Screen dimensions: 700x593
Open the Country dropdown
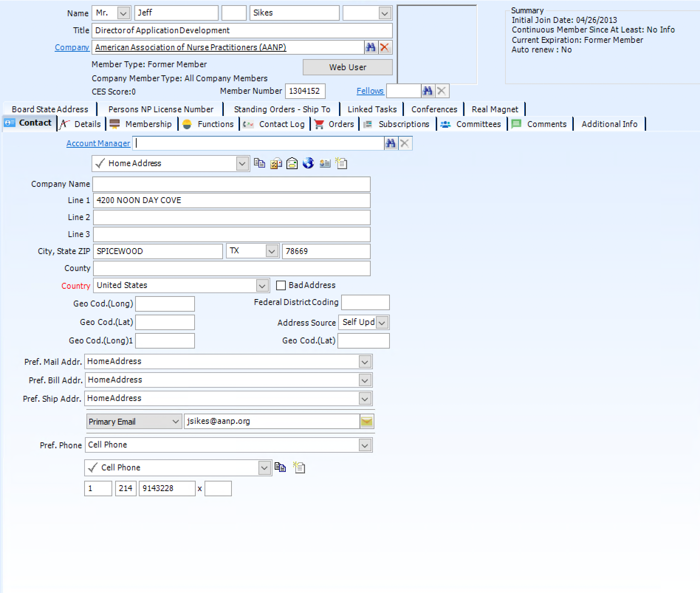[x=262, y=285]
